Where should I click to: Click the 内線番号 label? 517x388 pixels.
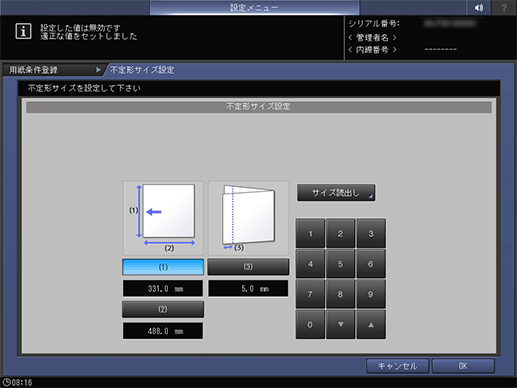pyautogui.click(x=372, y=50)
